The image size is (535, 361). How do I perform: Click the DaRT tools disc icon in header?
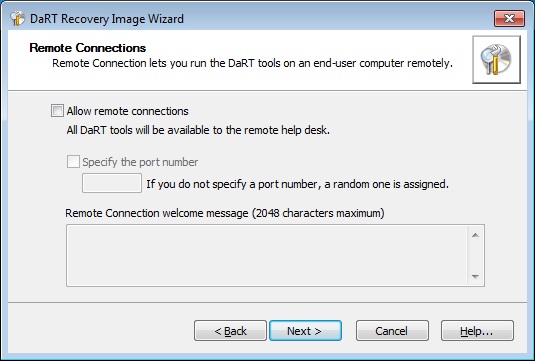point(496,60)
